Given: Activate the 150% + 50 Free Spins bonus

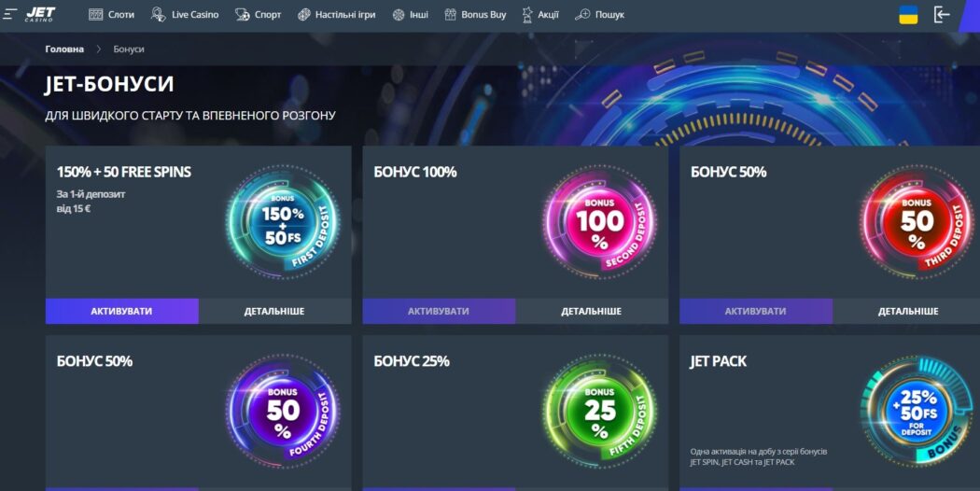Looking at the screenshot, I should click(122, 311).
